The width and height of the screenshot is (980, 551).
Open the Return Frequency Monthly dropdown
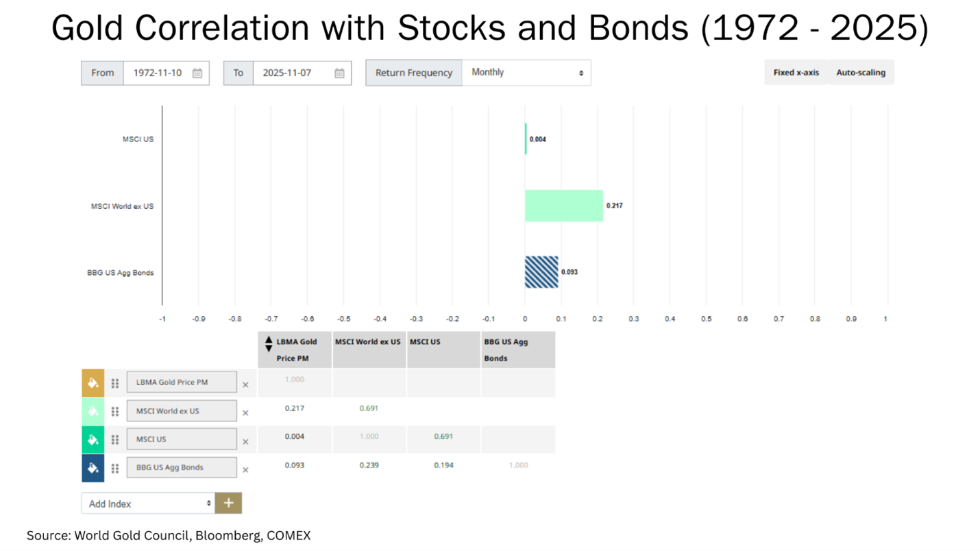[526, 73]
